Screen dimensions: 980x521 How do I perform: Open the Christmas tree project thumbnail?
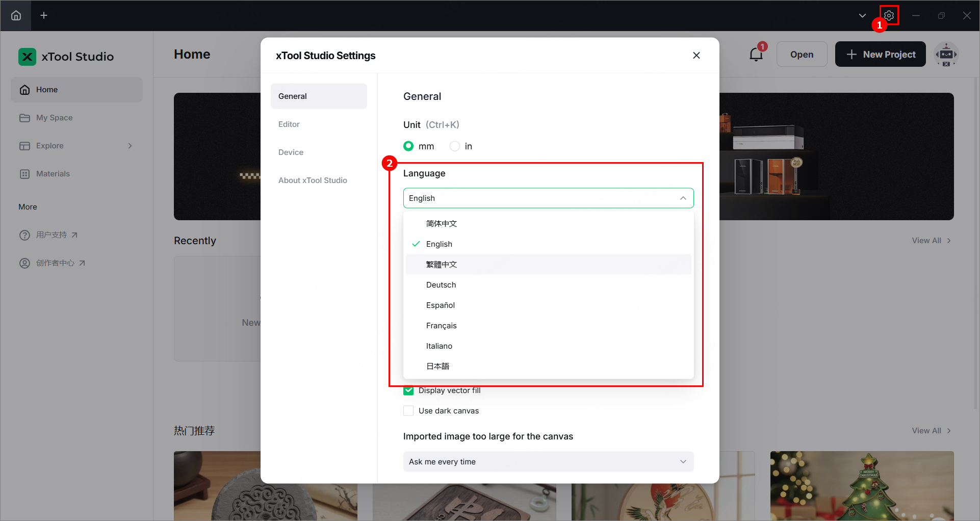pyautogui.click(x=862, y=485)
